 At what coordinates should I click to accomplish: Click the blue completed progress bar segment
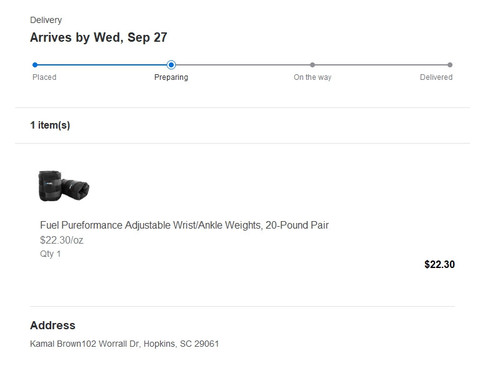pyautogui.click(x=102, y=65)
